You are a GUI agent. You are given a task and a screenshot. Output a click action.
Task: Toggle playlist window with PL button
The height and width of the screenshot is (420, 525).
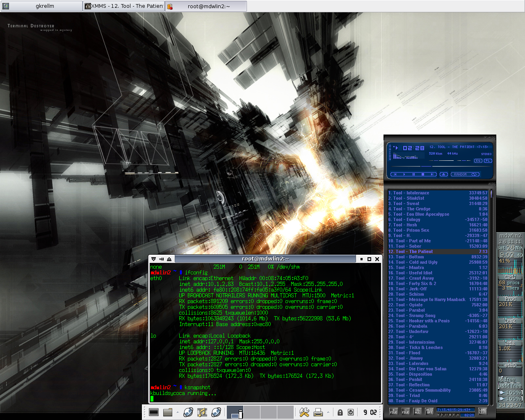(487, 161)
